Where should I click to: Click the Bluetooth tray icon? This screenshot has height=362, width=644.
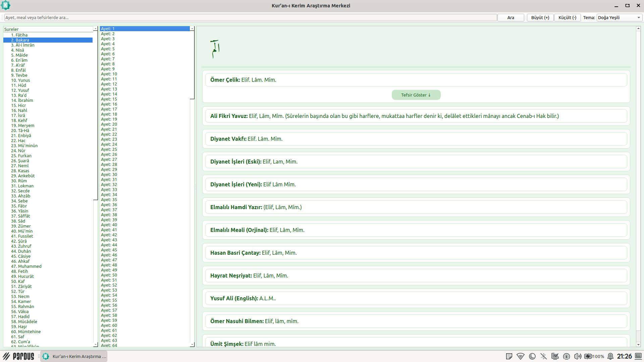tap(543, 356)
